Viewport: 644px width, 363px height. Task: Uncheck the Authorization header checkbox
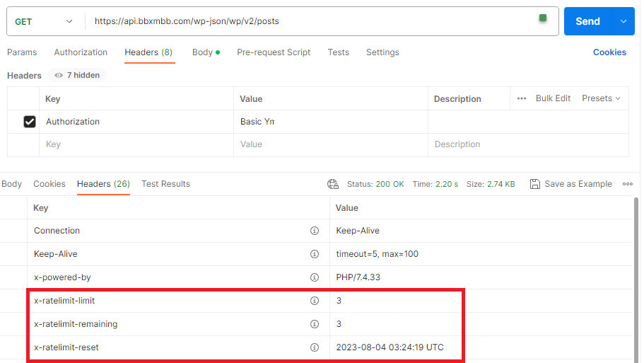[x=30, y=122]
